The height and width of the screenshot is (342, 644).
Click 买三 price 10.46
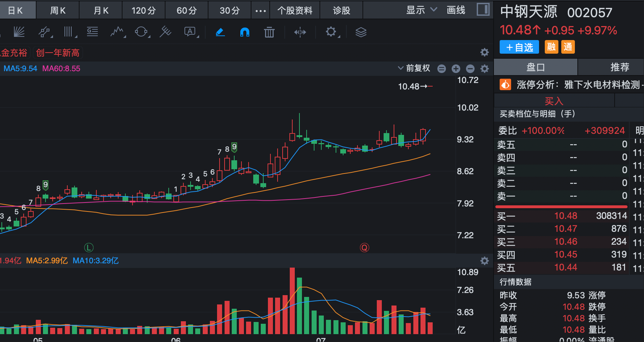566,241
